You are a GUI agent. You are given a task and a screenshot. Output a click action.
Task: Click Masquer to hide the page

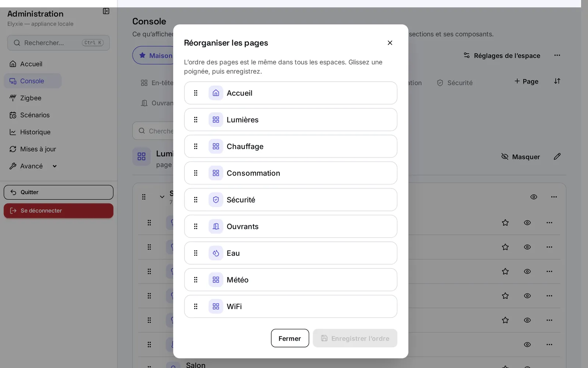(x=520, y=157)
